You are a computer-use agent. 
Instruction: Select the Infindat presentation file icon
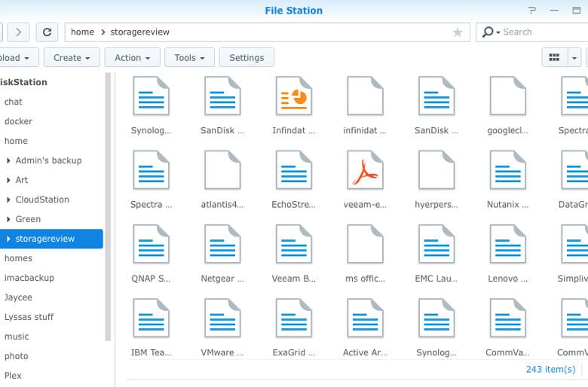tap(294, 96)
